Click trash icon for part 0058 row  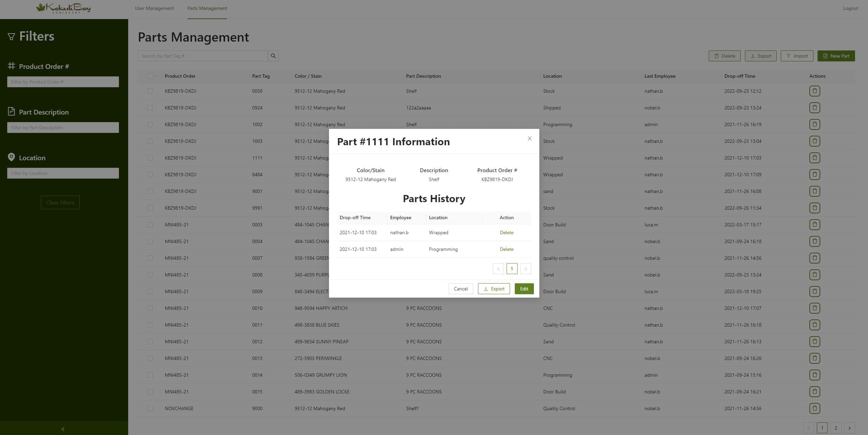pyautogui.click(x=814, y=91)
